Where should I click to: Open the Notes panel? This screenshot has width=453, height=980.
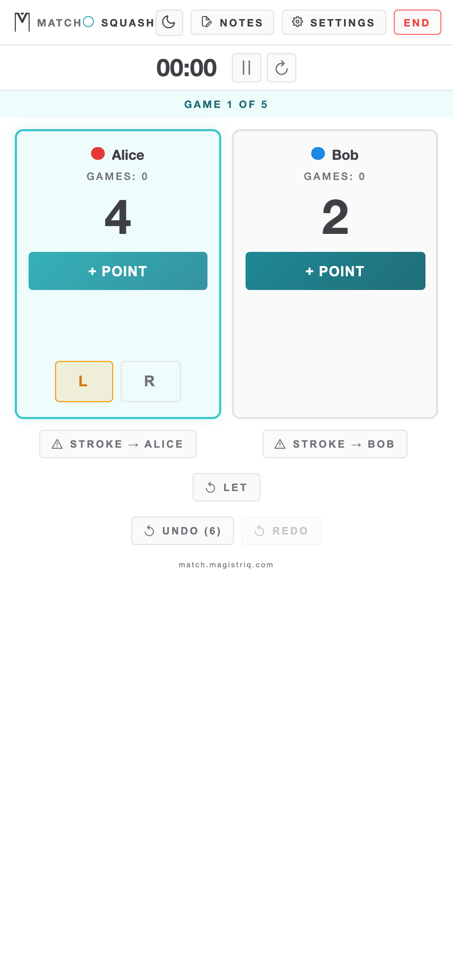pos(232,22)
